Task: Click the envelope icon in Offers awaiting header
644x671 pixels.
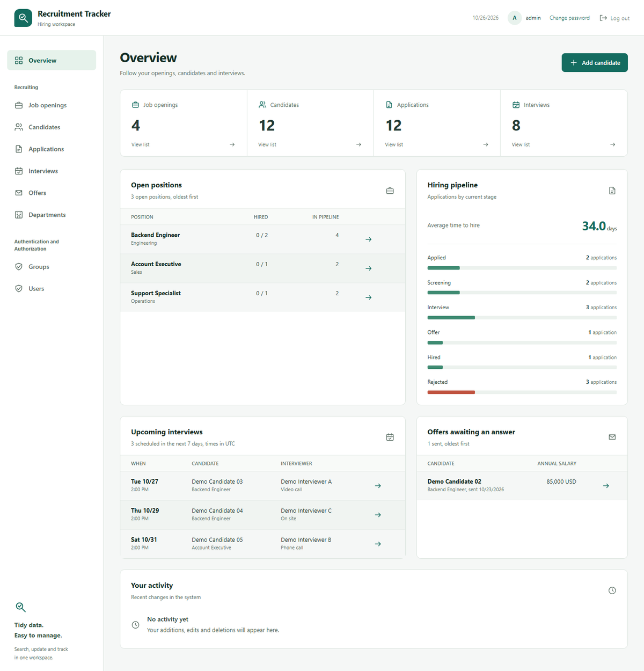Action: coord(612,437)
